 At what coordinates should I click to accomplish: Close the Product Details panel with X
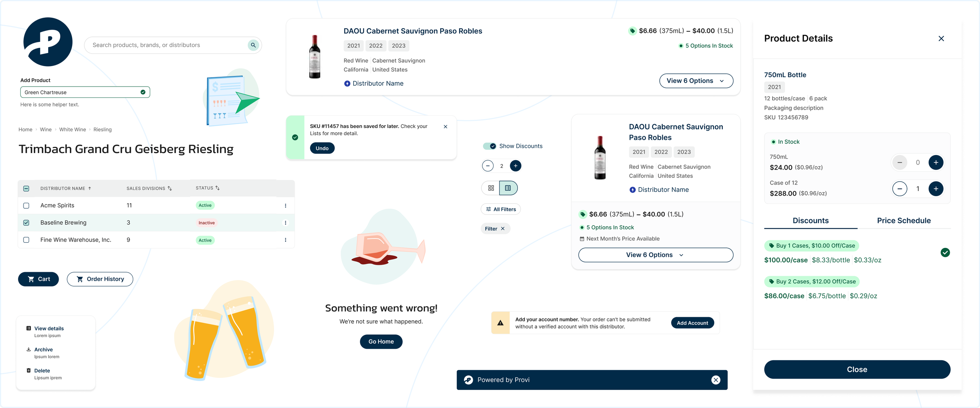[x=941, y=38]
